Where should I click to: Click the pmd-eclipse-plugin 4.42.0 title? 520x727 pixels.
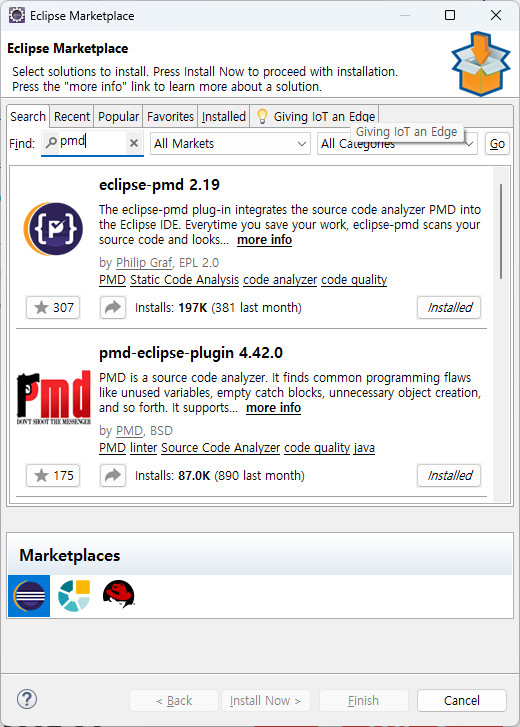click(191, 353)
